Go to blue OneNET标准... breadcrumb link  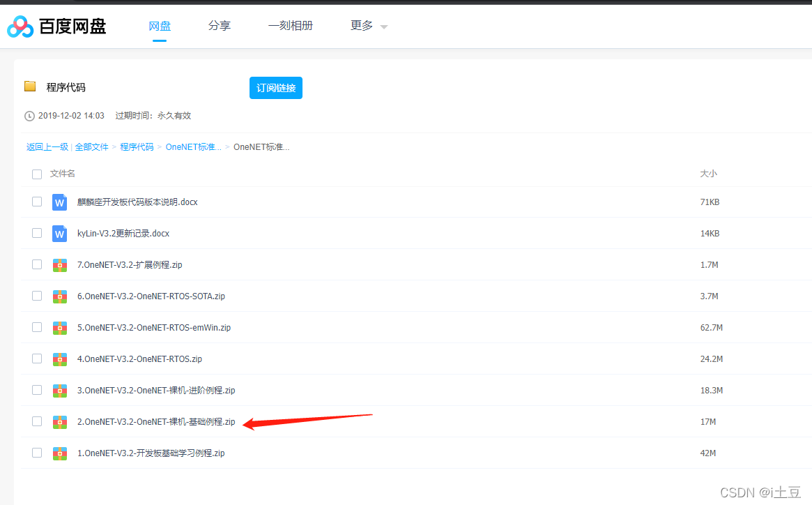[194, 147]
